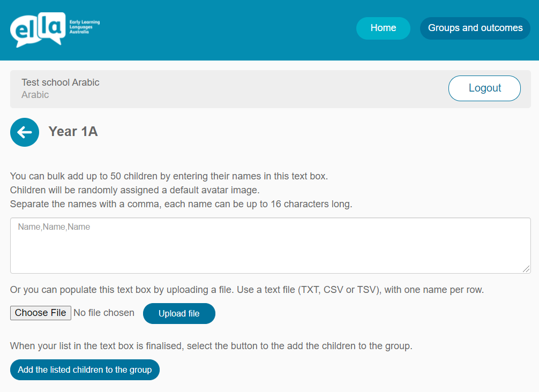Click the No file chosen label
Screen dimensions: 539x392
click(104, 313)
